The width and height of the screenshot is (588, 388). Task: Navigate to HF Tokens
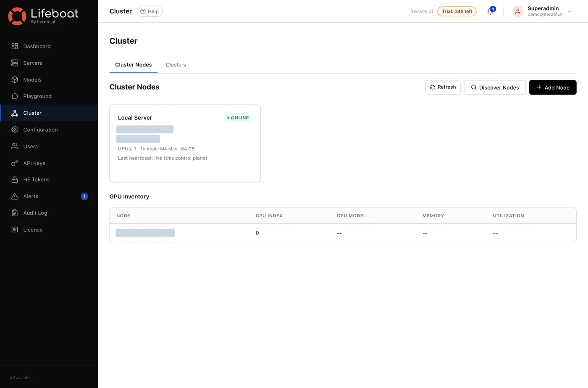[49, 179]
